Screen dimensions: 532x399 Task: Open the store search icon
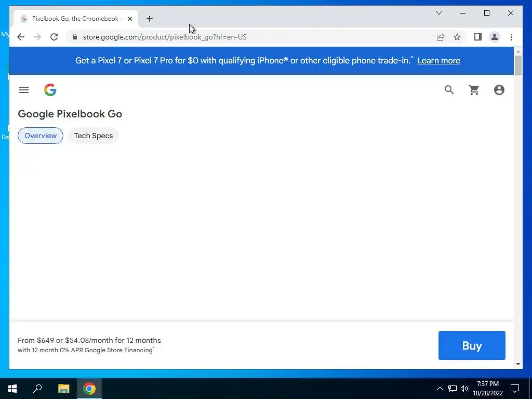[x=449, y=90]
